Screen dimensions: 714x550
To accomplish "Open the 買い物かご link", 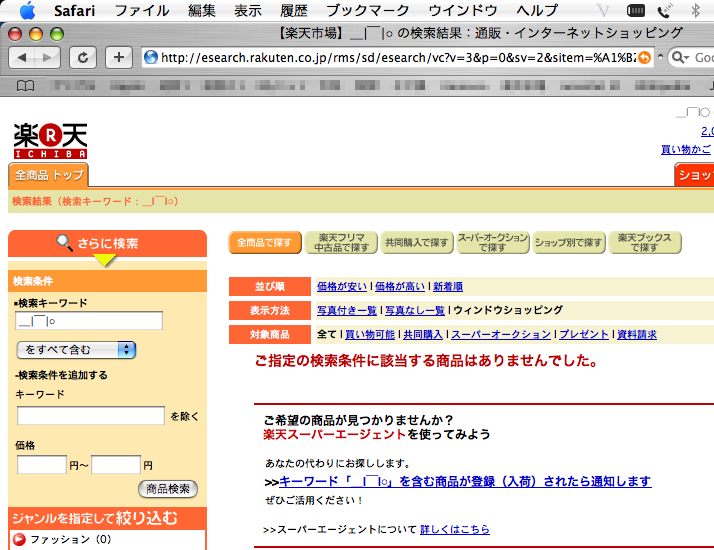I will (x=685, y=149).
